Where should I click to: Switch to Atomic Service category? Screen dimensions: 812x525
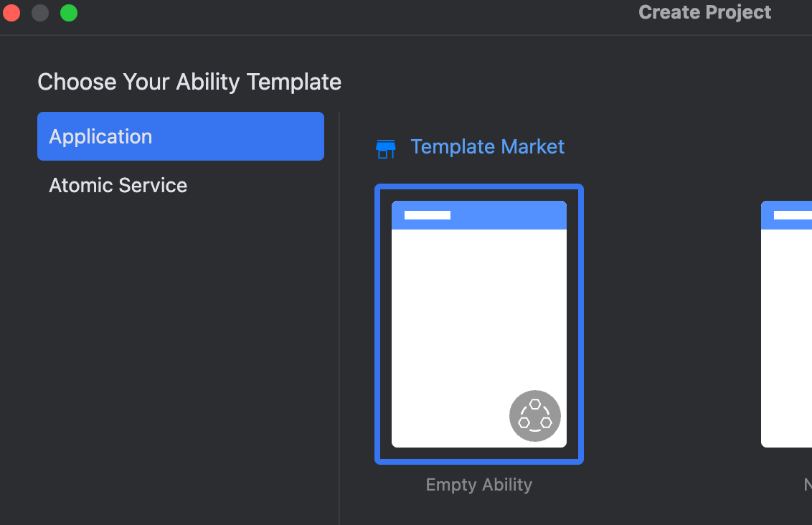click(x=118, y=185)
